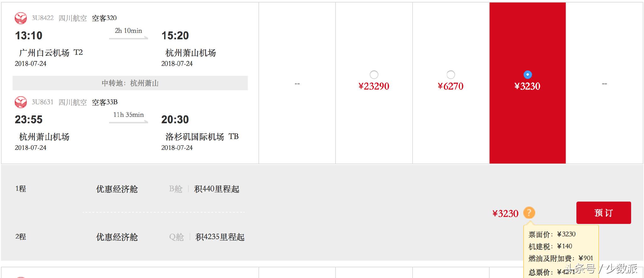644x278 pixels.
Task: Click Sichuan Airlines logo for flight 3U8631
Action: (21, 102)
